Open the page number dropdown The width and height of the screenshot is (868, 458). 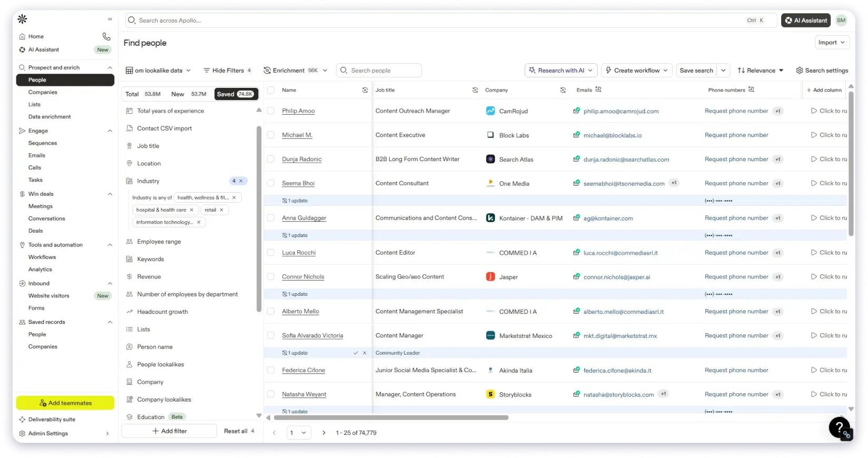click(299, 433)
